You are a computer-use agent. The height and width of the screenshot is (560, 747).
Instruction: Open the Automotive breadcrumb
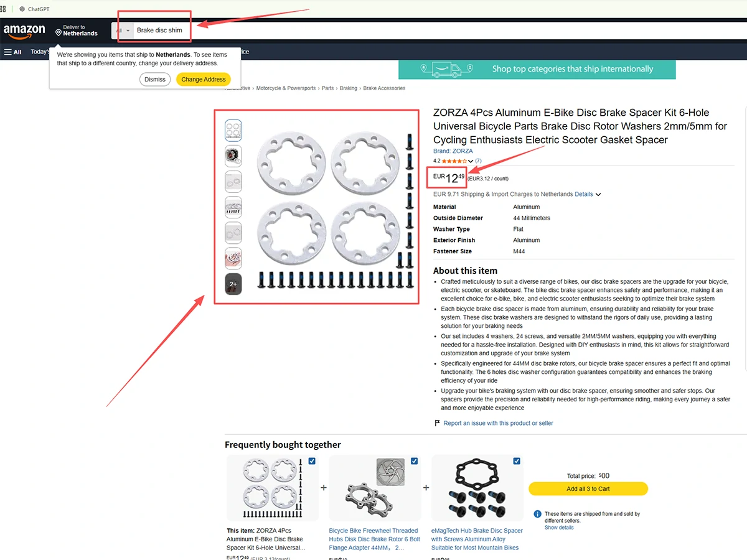pos(237,88)
